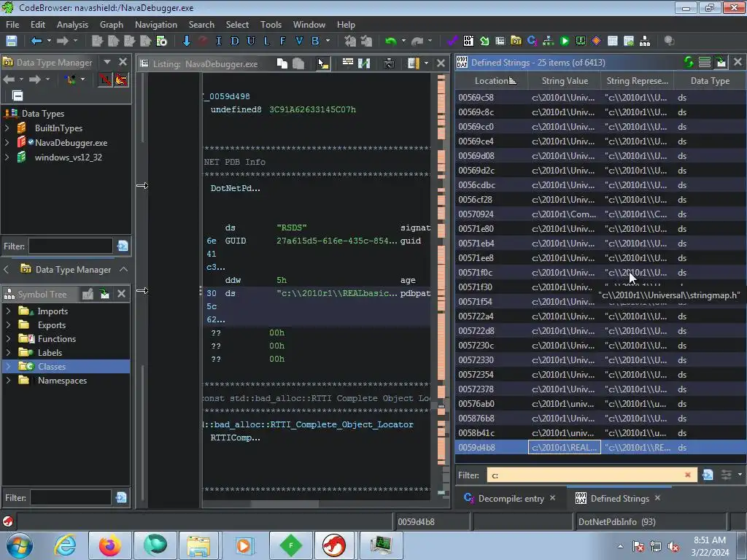Screen dimensions: 747x560
Task: Open Data Type Manager from DT toolbar icon
Action: click(x=516, y=41)
